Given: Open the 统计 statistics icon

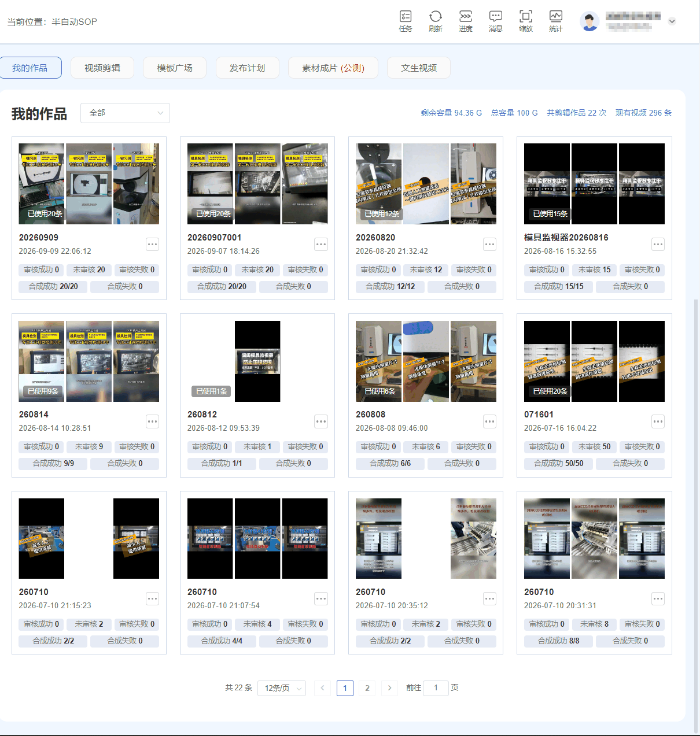Looking at the screenshot, I should [556, 21].
